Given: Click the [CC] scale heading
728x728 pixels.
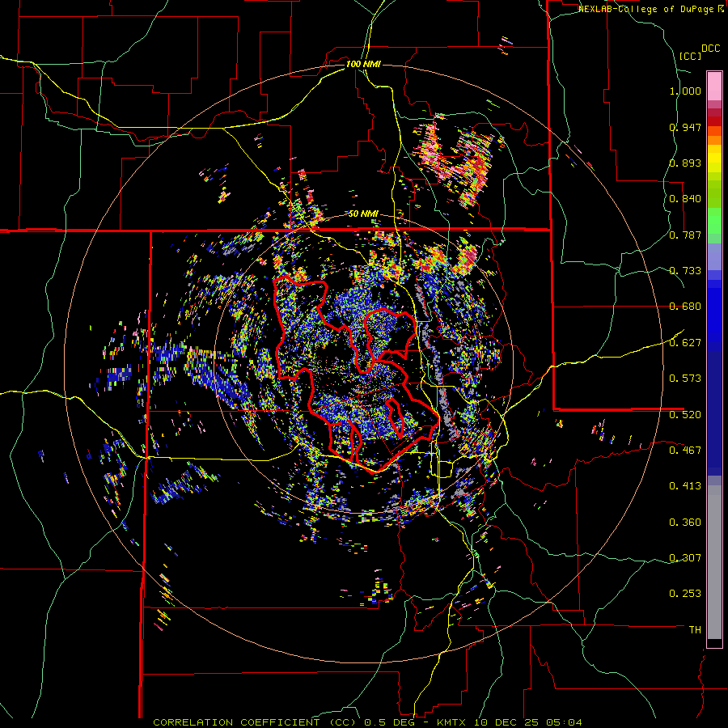Looking at the screenshot, I should pyautogui.click(x=691, y=56).
